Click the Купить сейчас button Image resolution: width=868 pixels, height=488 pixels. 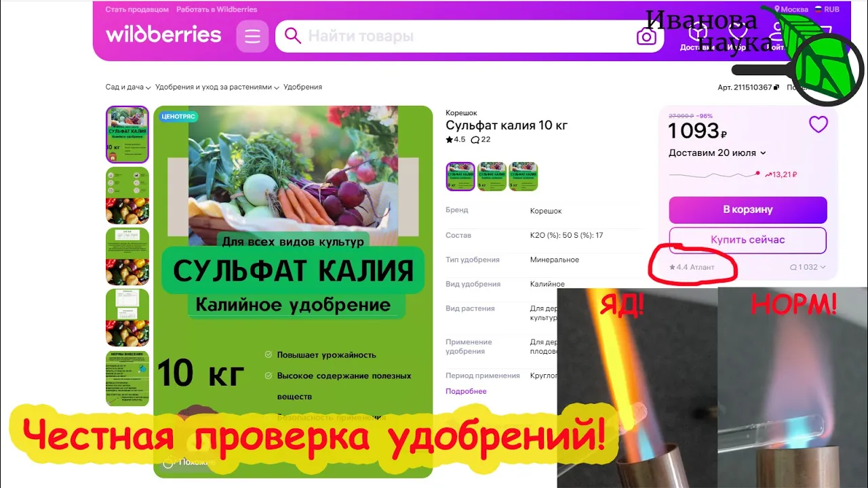(748, 240)
